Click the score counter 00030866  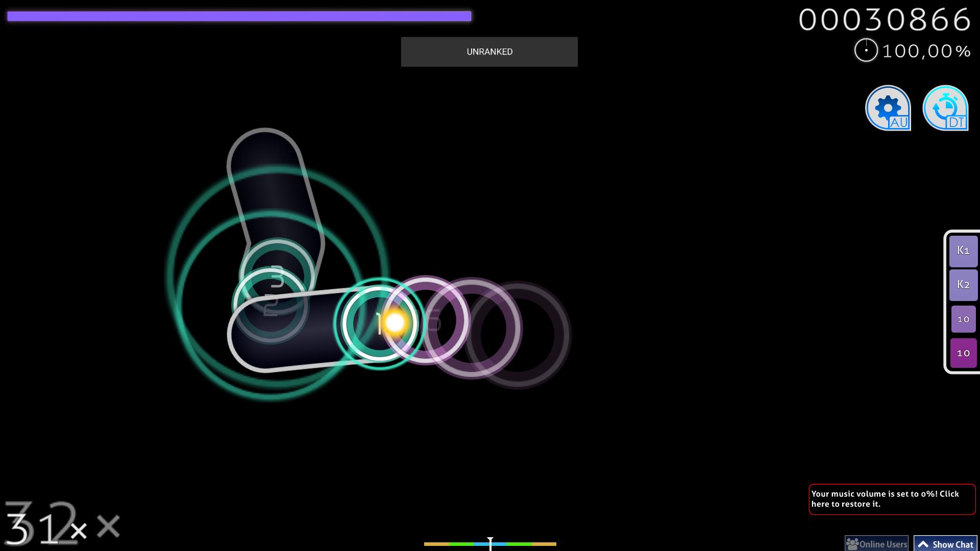(x=884, y=20)
